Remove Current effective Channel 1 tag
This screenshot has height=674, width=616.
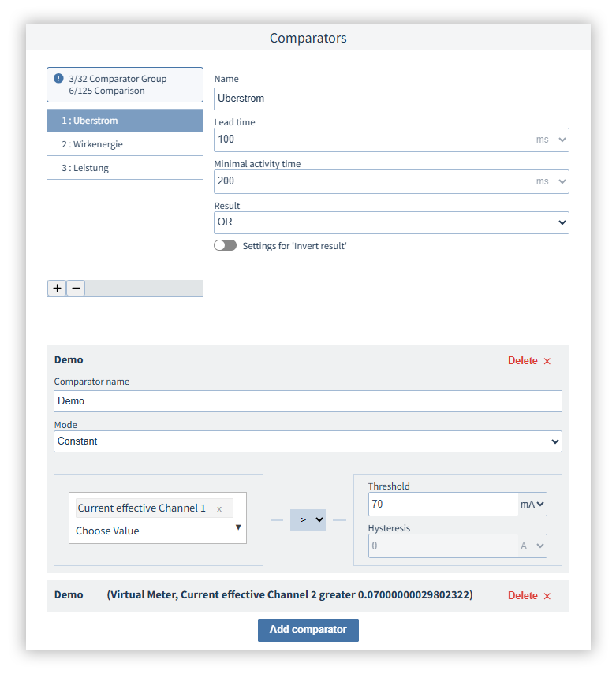(219, 508)
